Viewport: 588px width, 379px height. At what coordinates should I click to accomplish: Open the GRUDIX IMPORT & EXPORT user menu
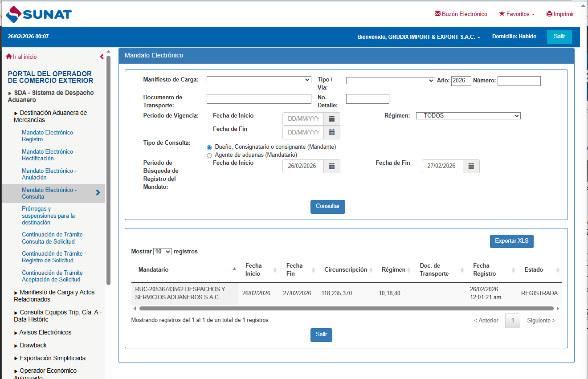[x=419, y=37]
